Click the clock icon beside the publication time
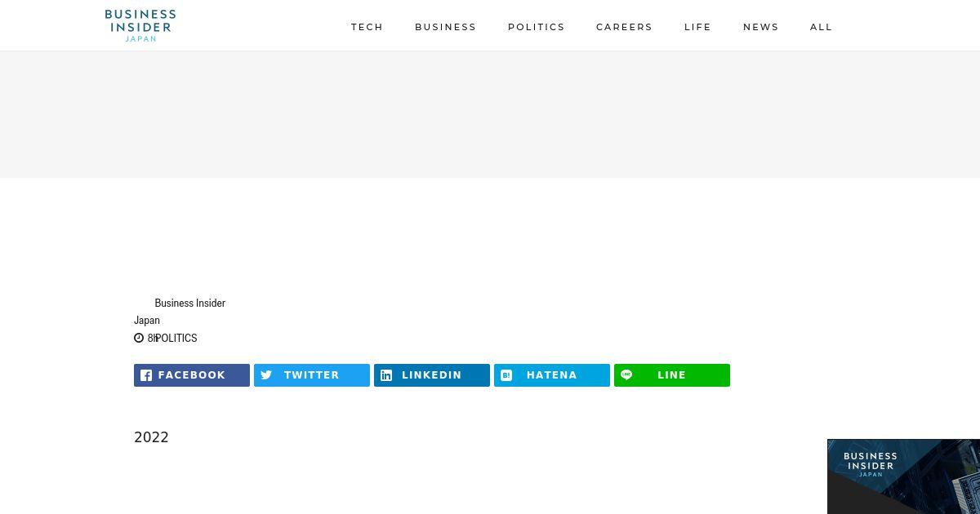Viewport: 980px width, 514px height. (x=139, y=338)
